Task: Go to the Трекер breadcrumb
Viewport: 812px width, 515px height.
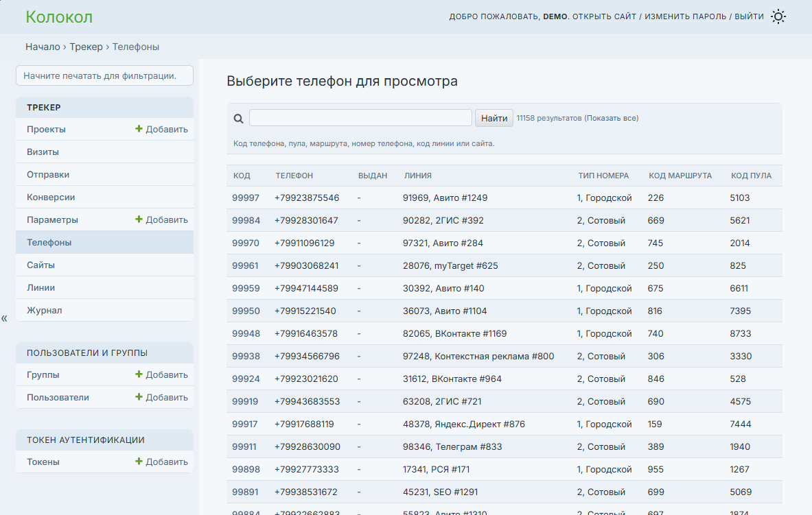Action: [86, 47]
